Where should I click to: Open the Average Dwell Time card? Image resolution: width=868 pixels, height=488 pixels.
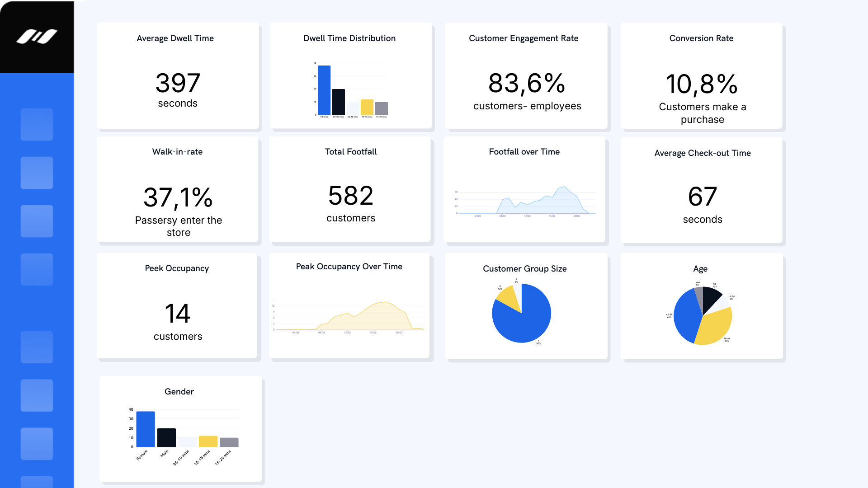tap(178, 76)
